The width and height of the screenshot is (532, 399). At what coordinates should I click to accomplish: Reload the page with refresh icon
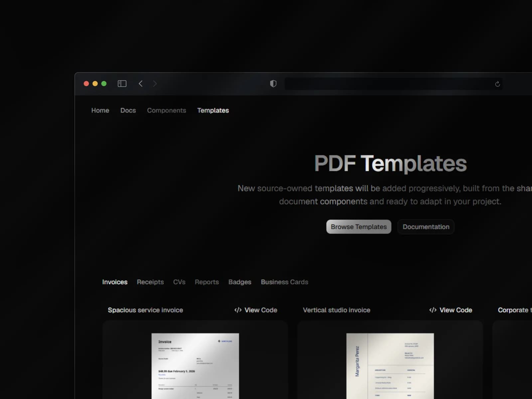click(x=497, y=84)
